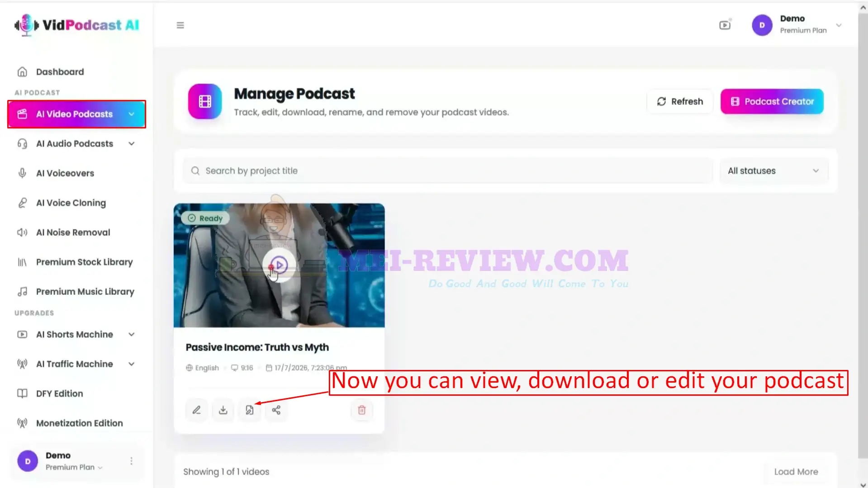Click the VidPodcast AI logo
Viewport: 868px width, 488px height.
pyautogui.click(x=77, y=25)
